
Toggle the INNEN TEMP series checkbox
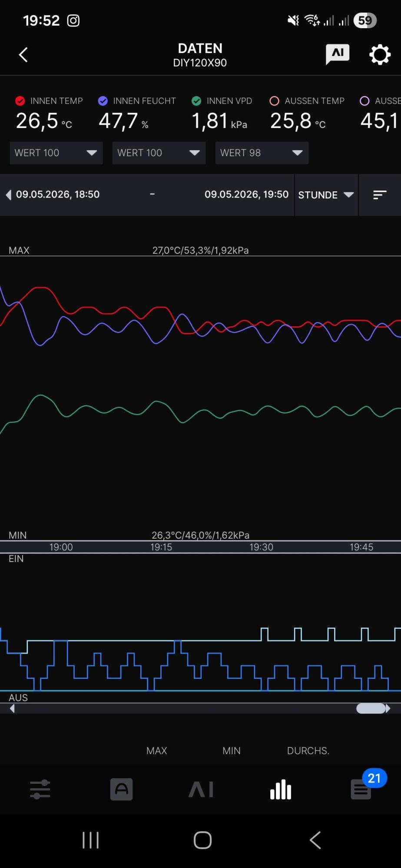pyautogui.click(x=20, y=101)
